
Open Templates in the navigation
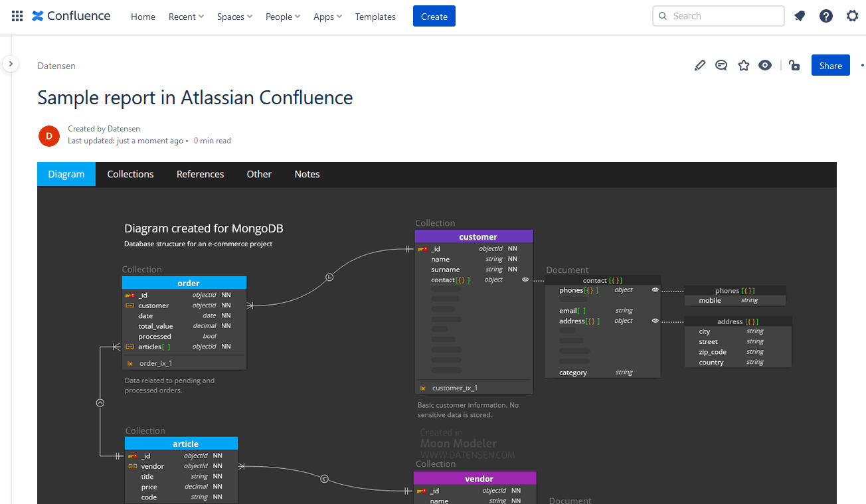[x=375, y=17]
